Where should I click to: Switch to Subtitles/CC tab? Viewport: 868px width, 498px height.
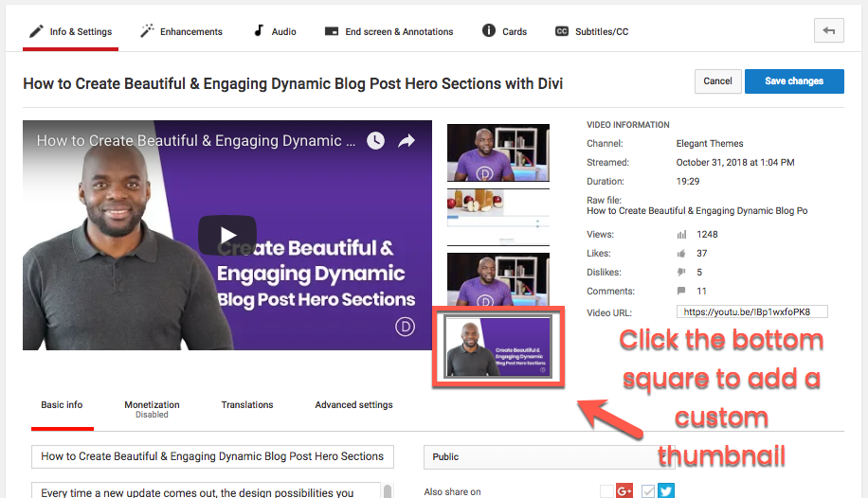coord(591,31)
